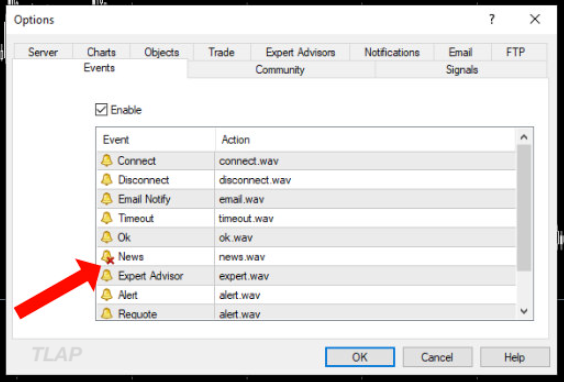Switch to the Community tab

pos(280,69)
